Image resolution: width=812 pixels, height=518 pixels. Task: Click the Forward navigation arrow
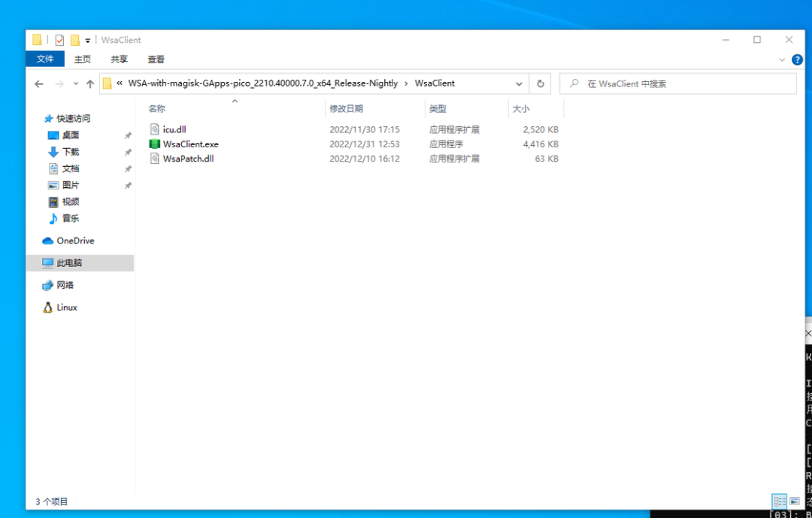(59, 83)
